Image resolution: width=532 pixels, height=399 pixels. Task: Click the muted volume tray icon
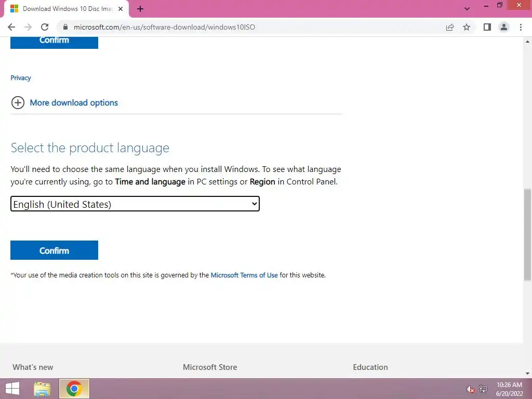[470, 389]
